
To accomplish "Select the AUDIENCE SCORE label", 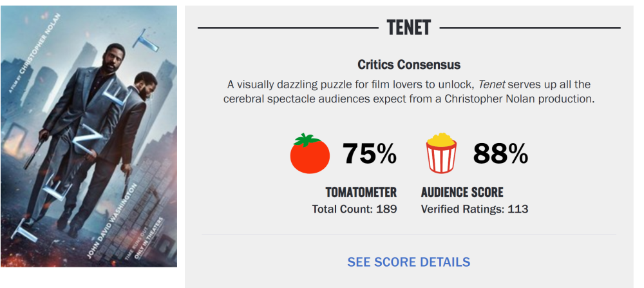I will pyautogui.click(x=462, y=192).
